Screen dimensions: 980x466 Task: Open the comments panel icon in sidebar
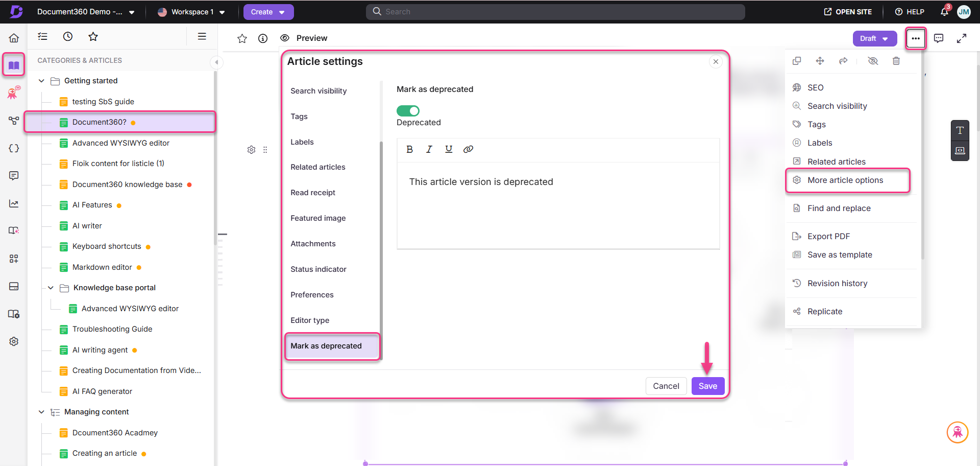[14, 175]
